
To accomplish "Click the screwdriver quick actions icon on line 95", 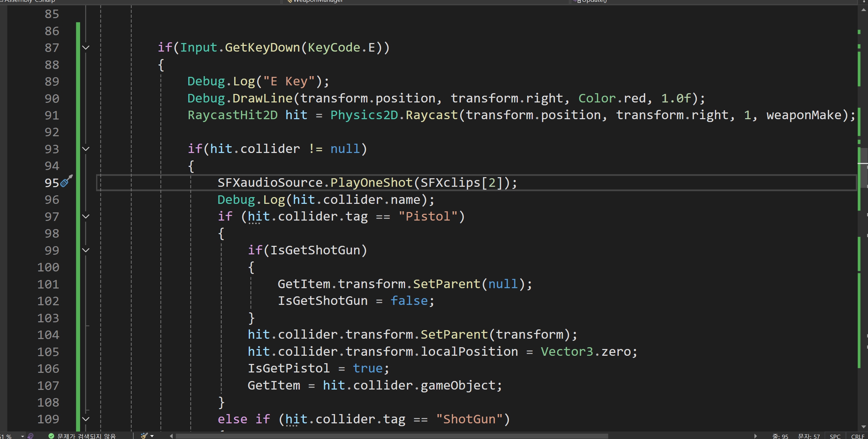I will point(67,181).
